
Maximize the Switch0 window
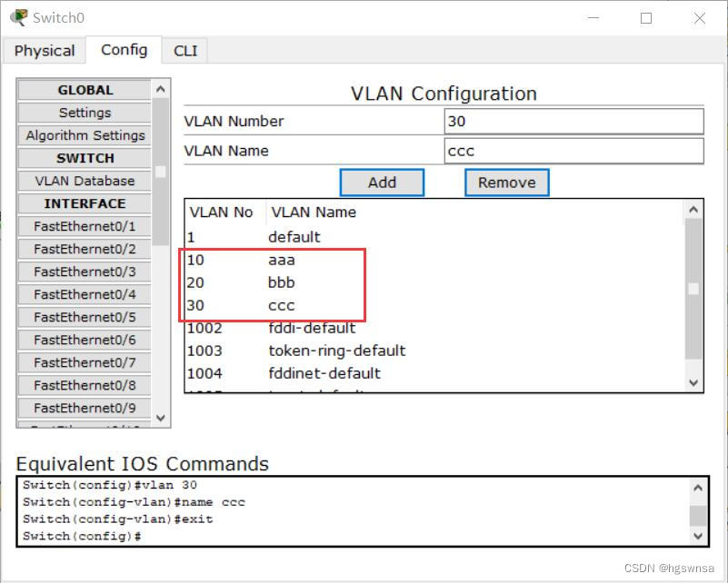click(646, 18)
